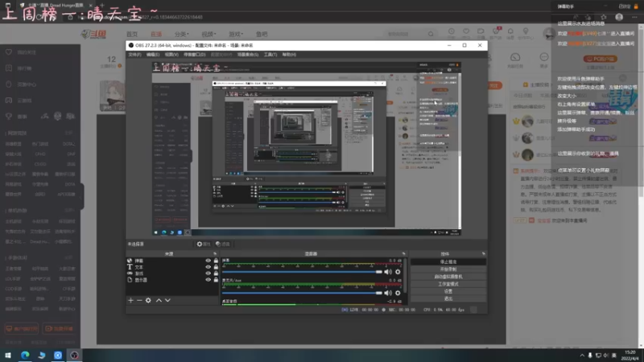The image size is (644, 362).
Task: Go to 鱼吧 in Douyu navigation
Action: point(262,34)
